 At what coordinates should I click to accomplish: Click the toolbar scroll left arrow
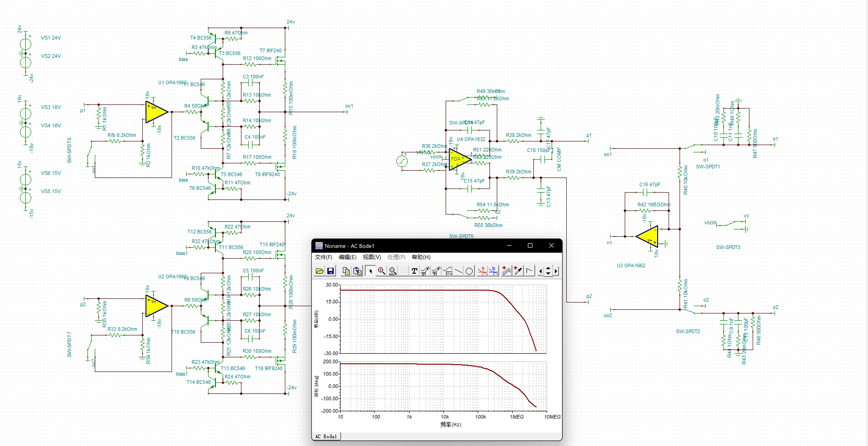(540, 271)
